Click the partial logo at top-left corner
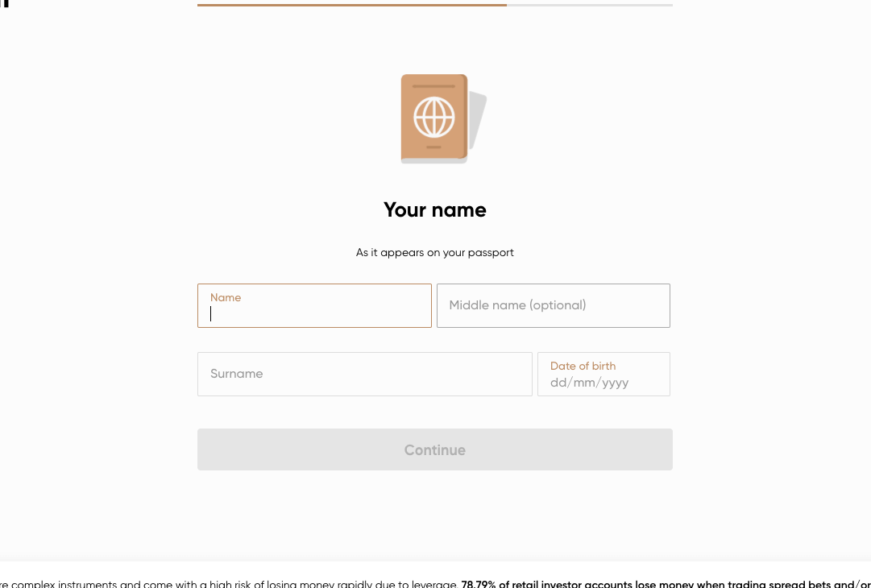This screenshot has width=871, height=588. [x=5, y=3]
